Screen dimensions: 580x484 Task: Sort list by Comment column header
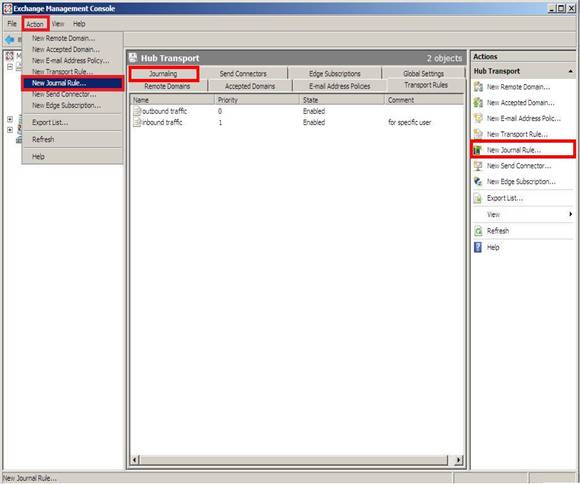click(x=424, y=100)
